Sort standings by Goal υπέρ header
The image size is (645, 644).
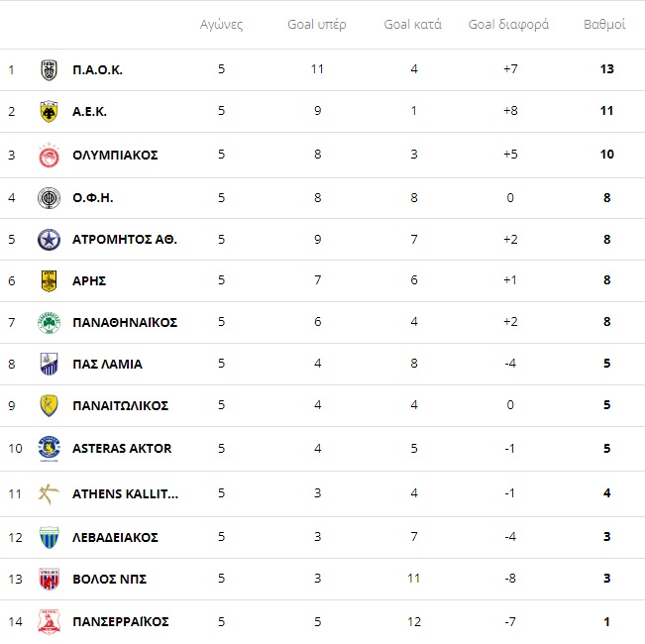(x=317, y=25)
